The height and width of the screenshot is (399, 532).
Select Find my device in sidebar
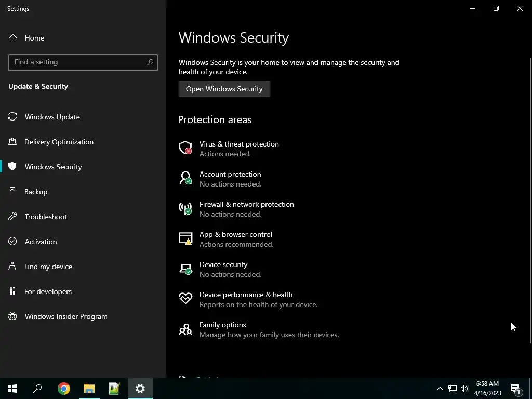coord(83,267)
